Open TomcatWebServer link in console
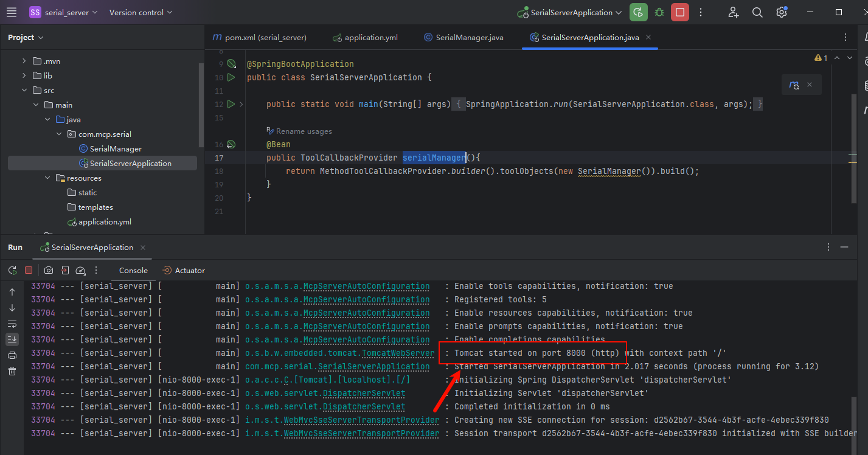 tap(398, 353)
